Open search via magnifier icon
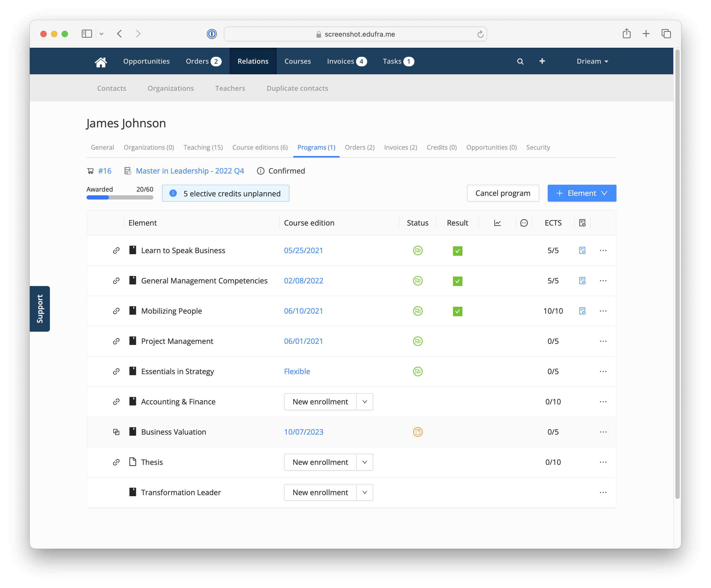The height and width of the screenshot is (588, 711). click(x=520, y=61)
